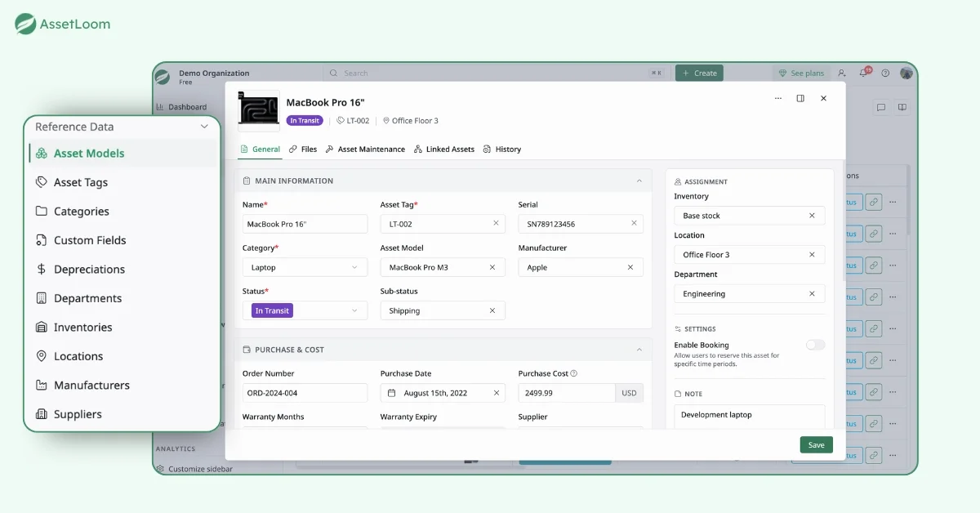Open Depreciations in Reference Data
980x513 pixels.
(123, 270)
